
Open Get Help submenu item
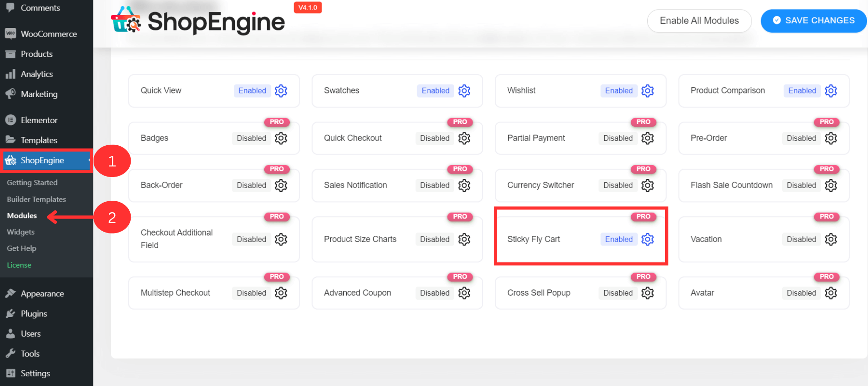[x=22, y=248]
